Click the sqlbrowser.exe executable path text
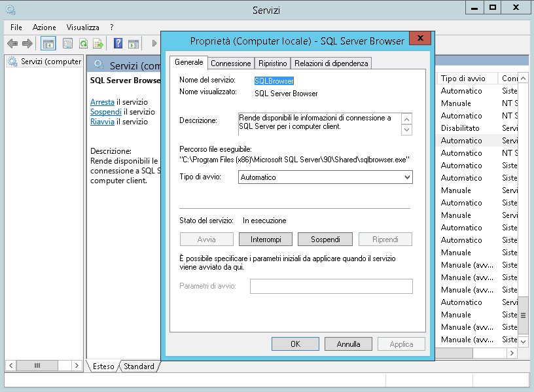Screen dimensions: 534x392 tap(294, 160)
